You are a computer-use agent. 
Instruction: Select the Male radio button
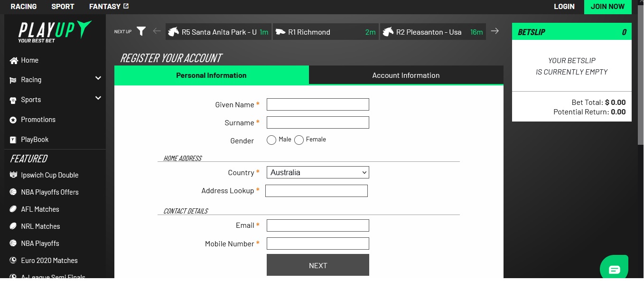[271, 140]
